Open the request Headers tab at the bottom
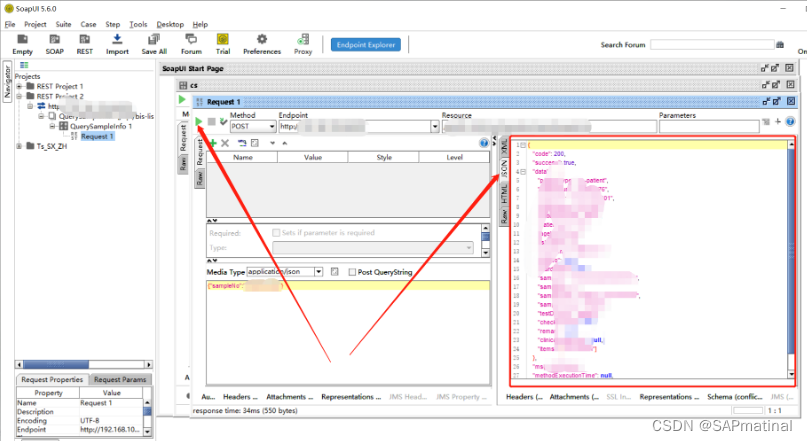Image resolution: width=807 pixels, height=441 pixels. pyautogui.click(x=239, y=397)
